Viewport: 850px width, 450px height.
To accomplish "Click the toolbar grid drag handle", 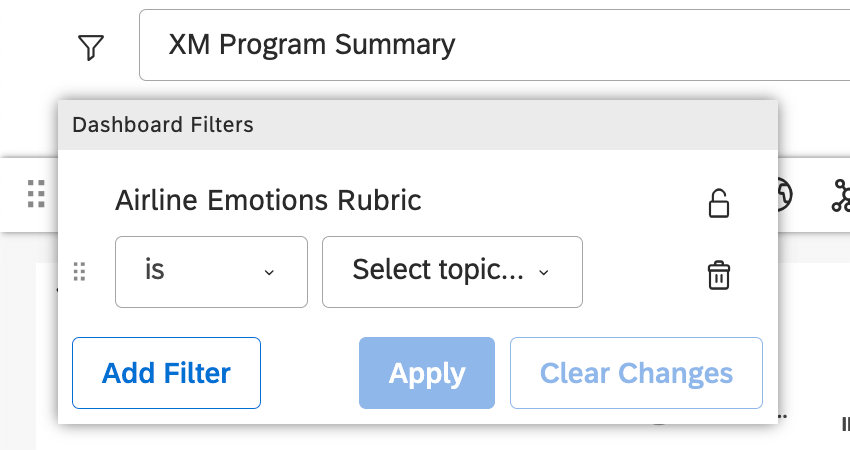I will pos(37,193).
